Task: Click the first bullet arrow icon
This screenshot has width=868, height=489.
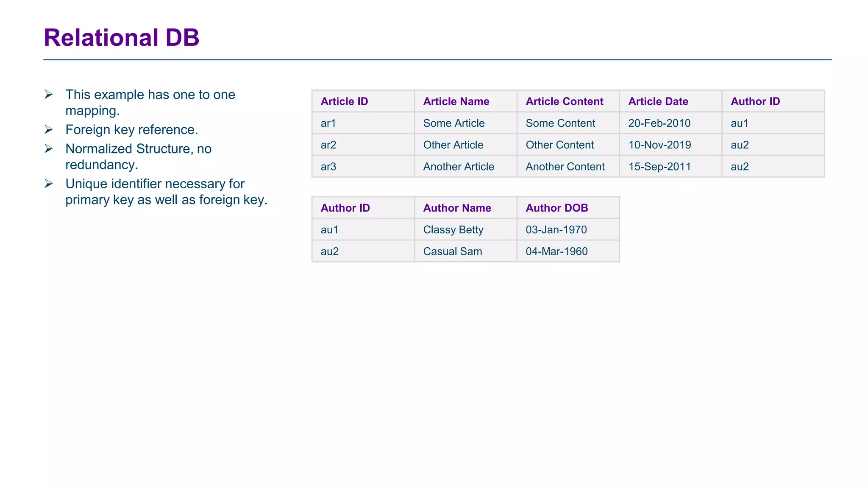Action: [x=49, y=95]
